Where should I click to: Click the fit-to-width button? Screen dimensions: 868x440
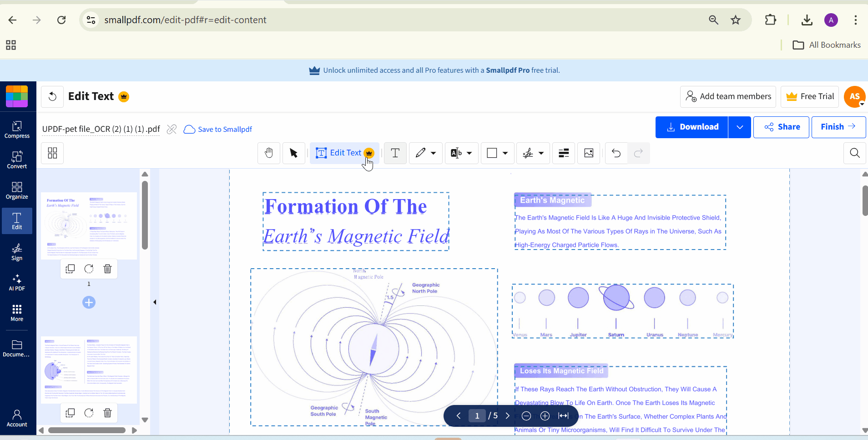(564, 416)
